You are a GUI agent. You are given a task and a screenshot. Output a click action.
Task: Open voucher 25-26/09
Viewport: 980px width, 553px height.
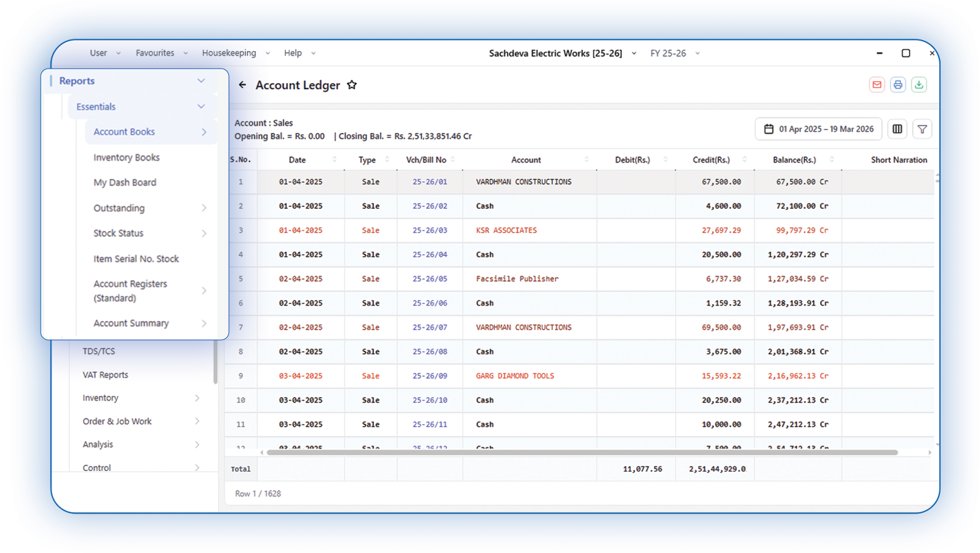pyautogui.click(x=429, y=376)
